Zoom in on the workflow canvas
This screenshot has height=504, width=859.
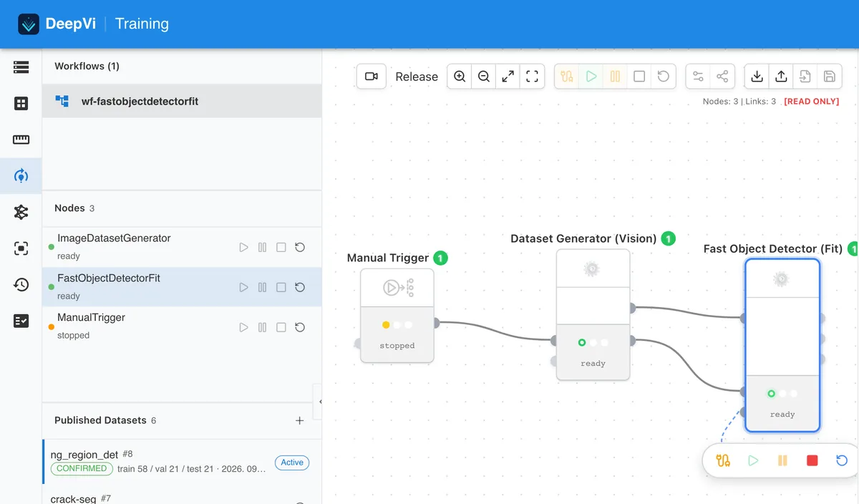point(460,77)
